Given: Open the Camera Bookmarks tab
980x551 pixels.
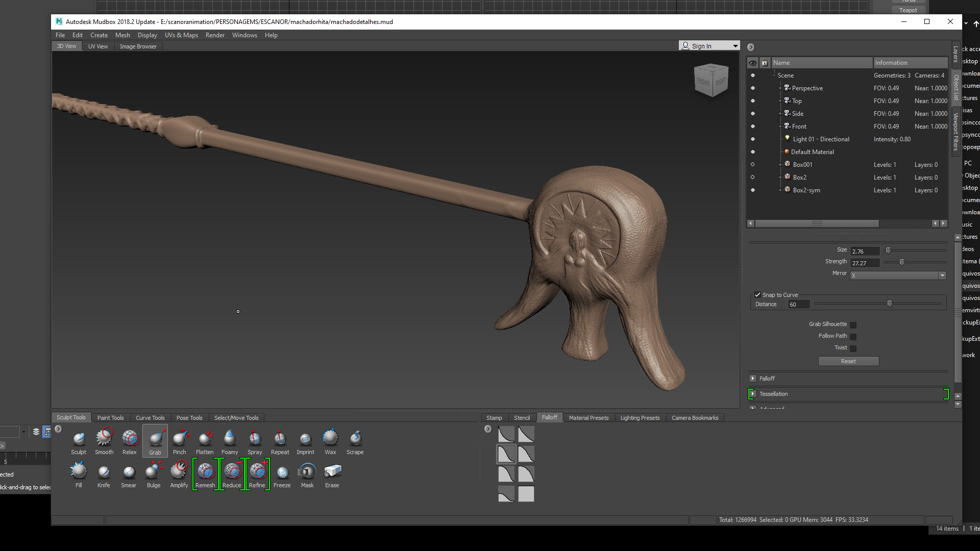Looking at the screenshot, I should click(695, 418).
